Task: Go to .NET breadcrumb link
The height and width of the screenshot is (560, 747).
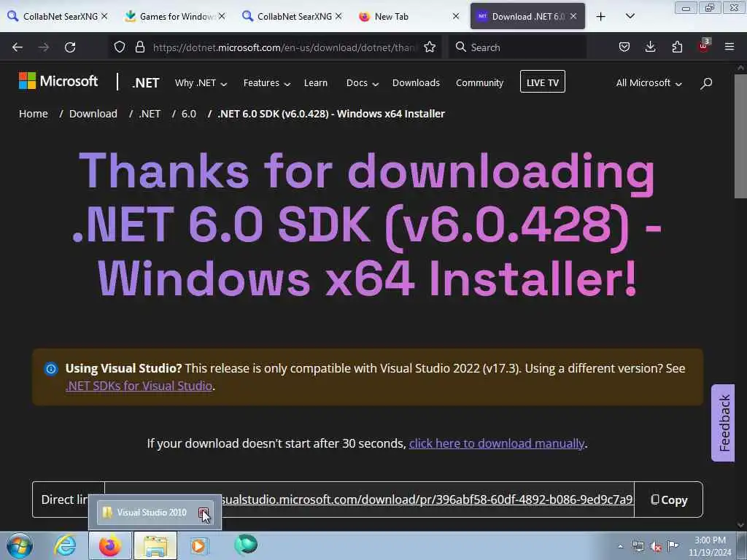Action: coord(150,114)
